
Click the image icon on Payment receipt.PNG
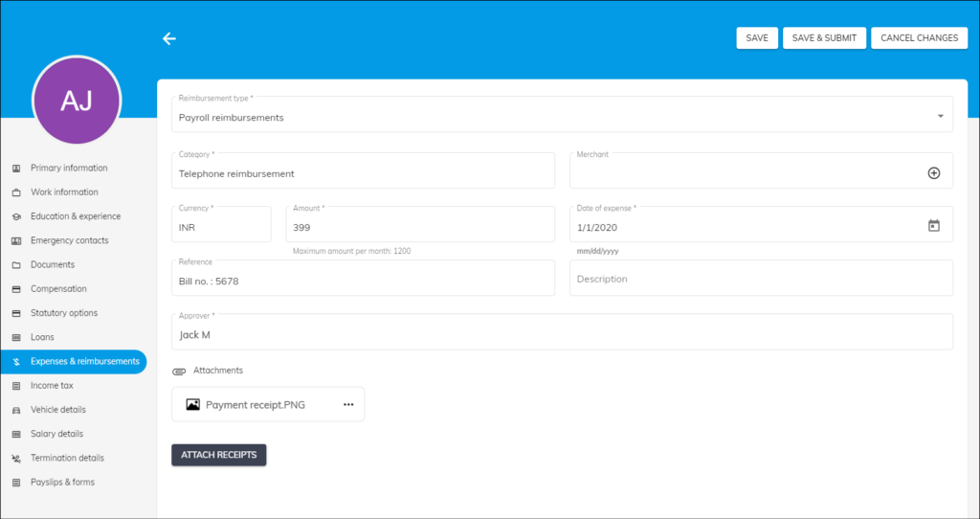193,404
